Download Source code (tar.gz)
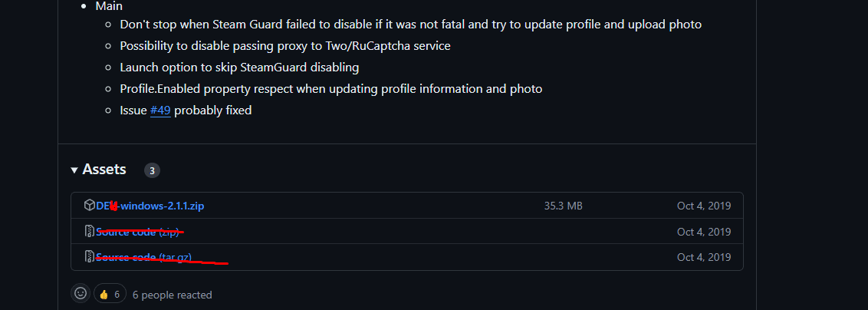Image resolution: width=868 pixels, height=310 pixels. (144, 257)
